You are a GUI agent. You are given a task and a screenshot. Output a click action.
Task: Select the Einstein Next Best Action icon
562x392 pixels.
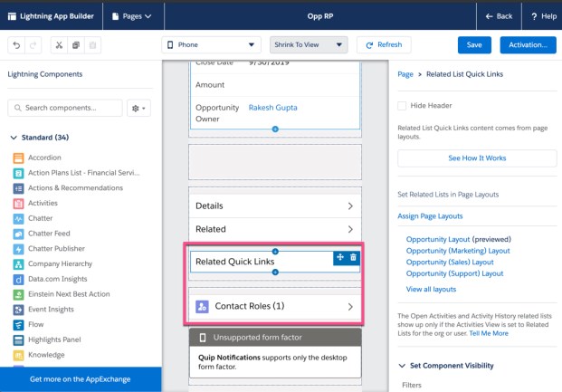tap(18, 294)
